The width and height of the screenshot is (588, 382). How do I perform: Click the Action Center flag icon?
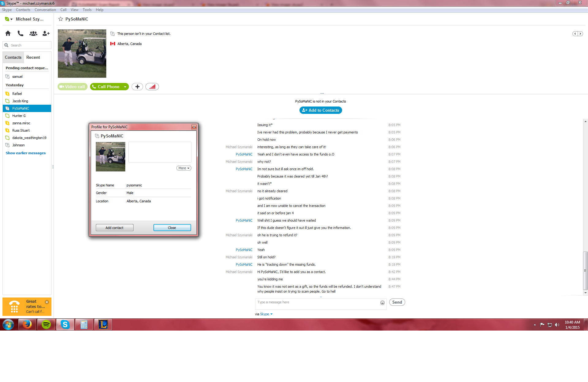click(542, 325)
